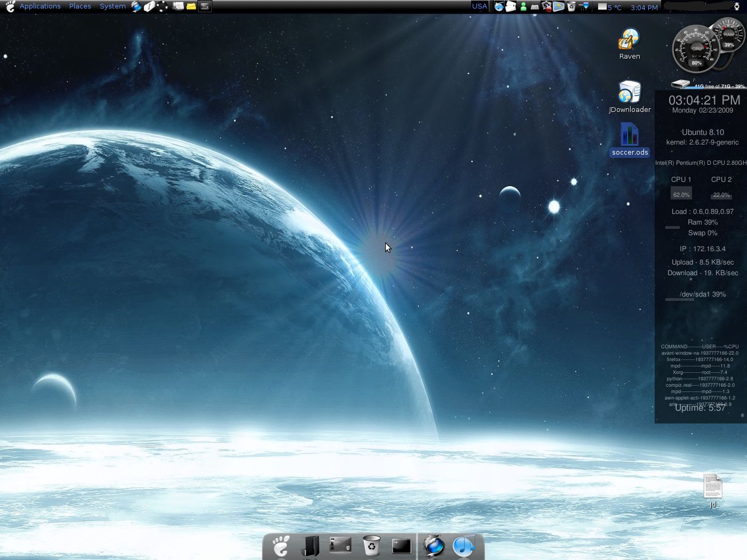Viewport: 747px width, 560px height.
Task: Click the IP : 172.16.3.4 text
Action: point(703,249)
